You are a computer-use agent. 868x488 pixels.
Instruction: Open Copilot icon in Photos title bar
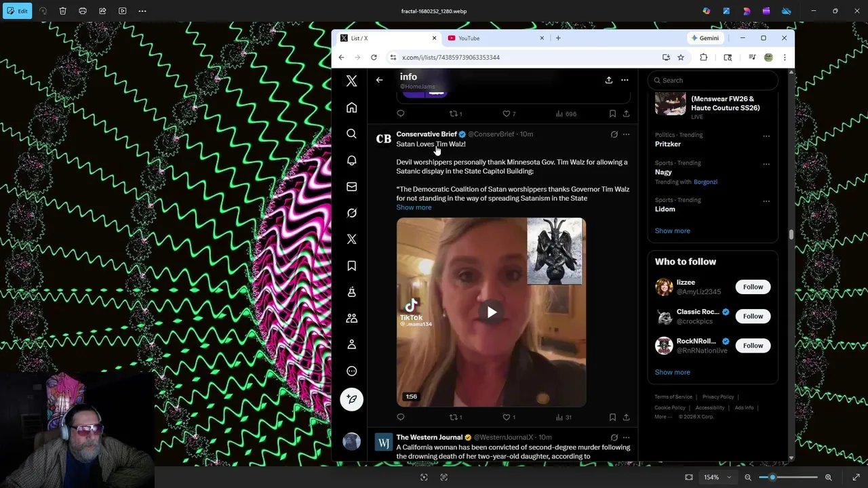pyautogui.click(x=707, y=11)
